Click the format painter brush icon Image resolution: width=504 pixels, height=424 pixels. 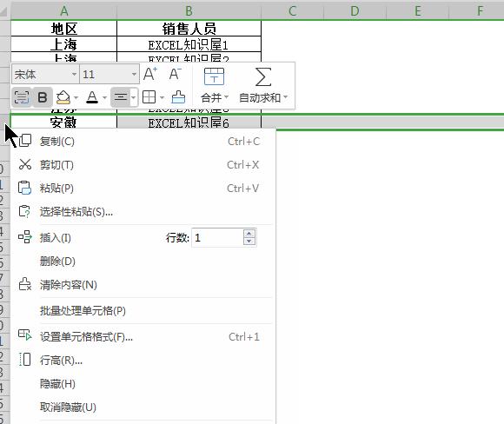(x=178, y=97)
